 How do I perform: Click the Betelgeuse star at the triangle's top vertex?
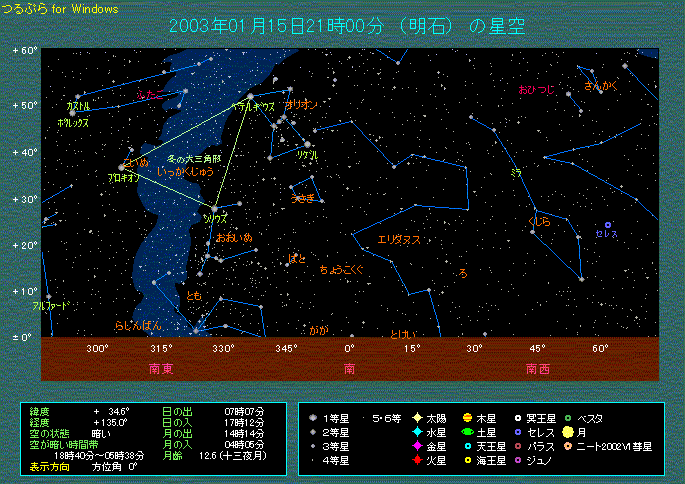pos(250,96)
